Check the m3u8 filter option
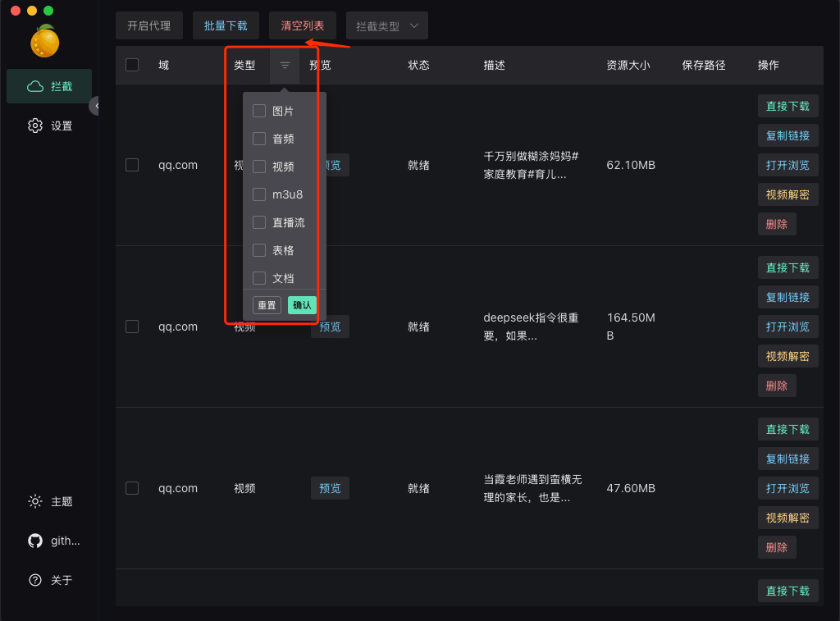 [x=259, y=194]
